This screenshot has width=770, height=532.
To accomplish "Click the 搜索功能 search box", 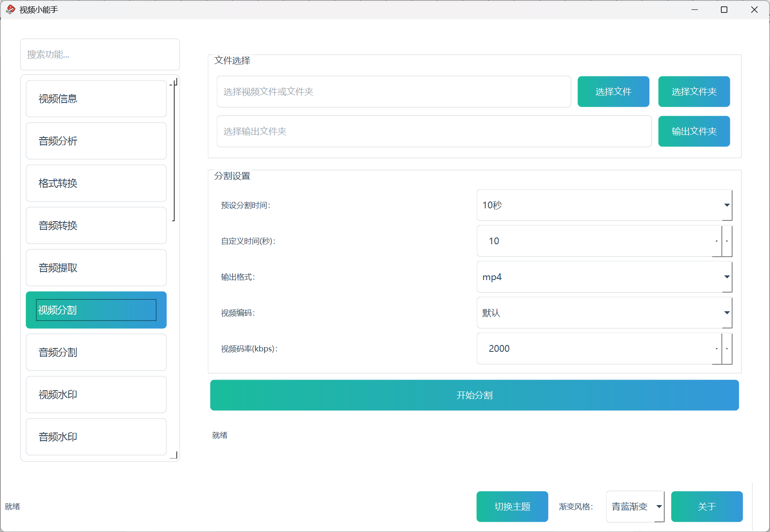I will pos(100,55).
